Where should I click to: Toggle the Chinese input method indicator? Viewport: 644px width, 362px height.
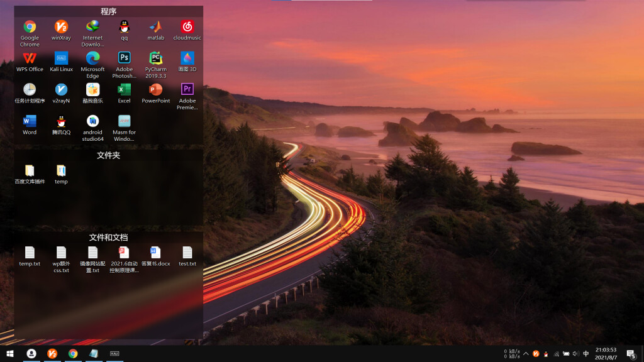click(586, 354)
